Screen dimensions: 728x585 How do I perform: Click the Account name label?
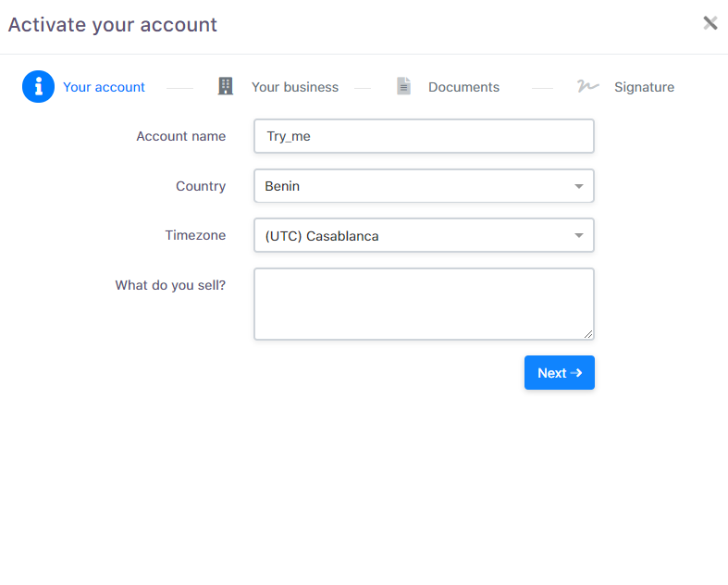point(181,136)
